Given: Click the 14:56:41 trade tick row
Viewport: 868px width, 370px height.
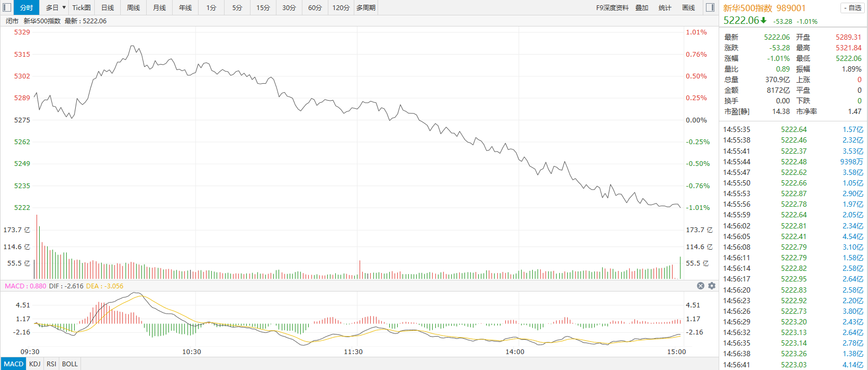Looking at the screenshot, I should click(x=793, y=365).
